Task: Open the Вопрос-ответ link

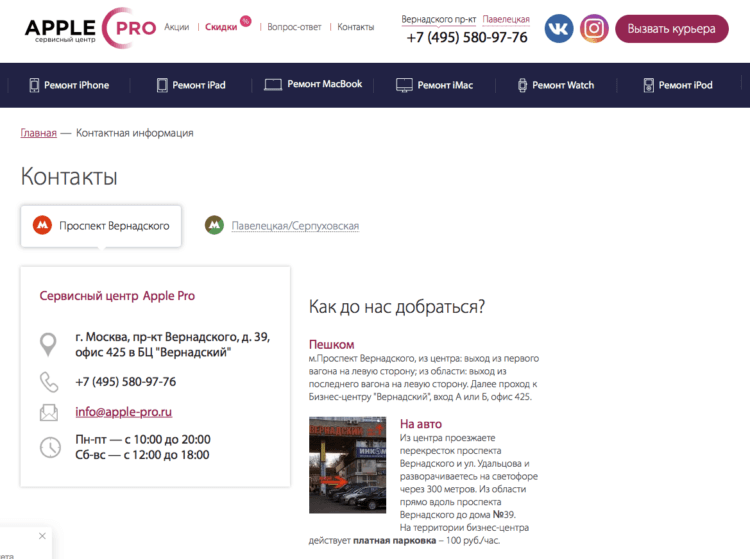Action: [294, 27]
